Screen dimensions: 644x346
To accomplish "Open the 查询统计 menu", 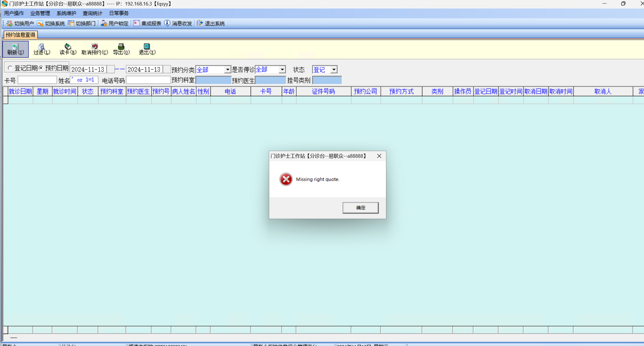I will pyautogui.click(x=92, y=13).
